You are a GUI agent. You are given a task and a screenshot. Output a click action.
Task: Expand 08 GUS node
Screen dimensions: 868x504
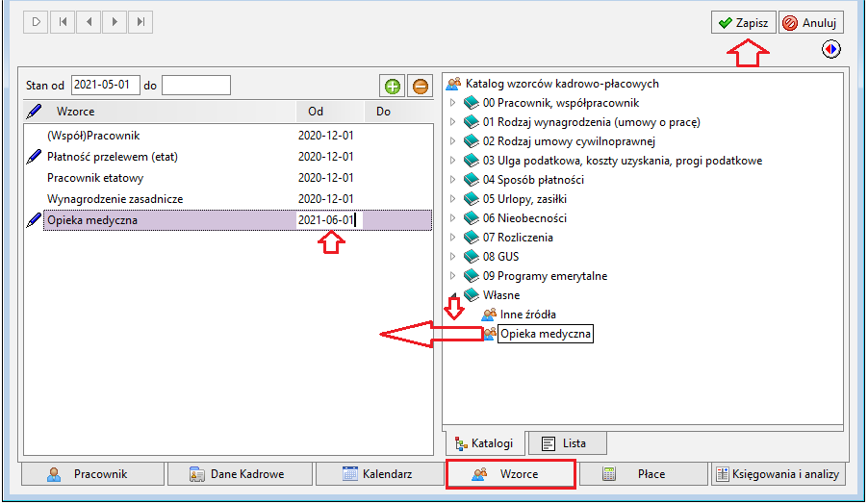click(453, 257)
